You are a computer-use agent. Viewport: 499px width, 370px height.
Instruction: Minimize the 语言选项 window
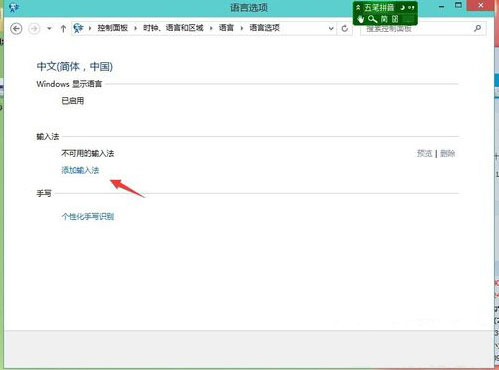click(442, 6)
